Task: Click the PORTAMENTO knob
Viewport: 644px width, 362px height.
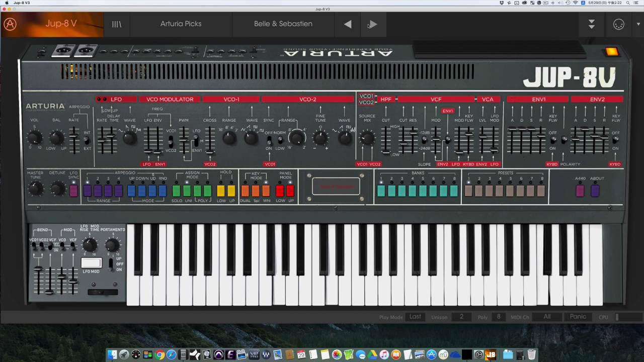Action: pos(112,245)
